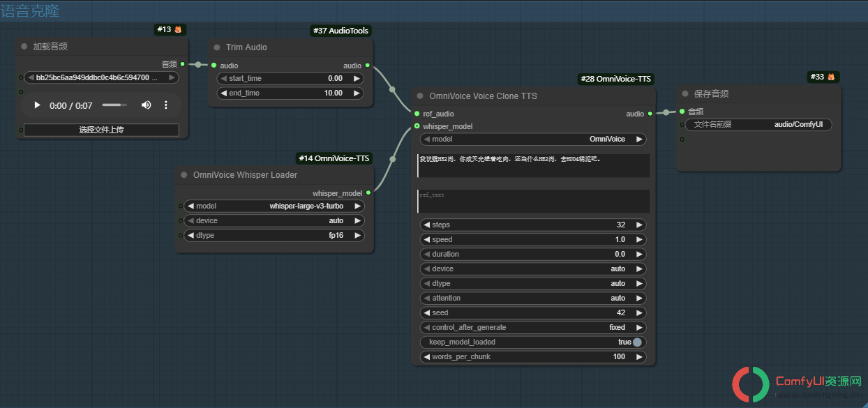Image resolution: width=868 pixels, height=408 pixels.
Task: Decrease end_time with its left arrow
Action: coord(223,93)
